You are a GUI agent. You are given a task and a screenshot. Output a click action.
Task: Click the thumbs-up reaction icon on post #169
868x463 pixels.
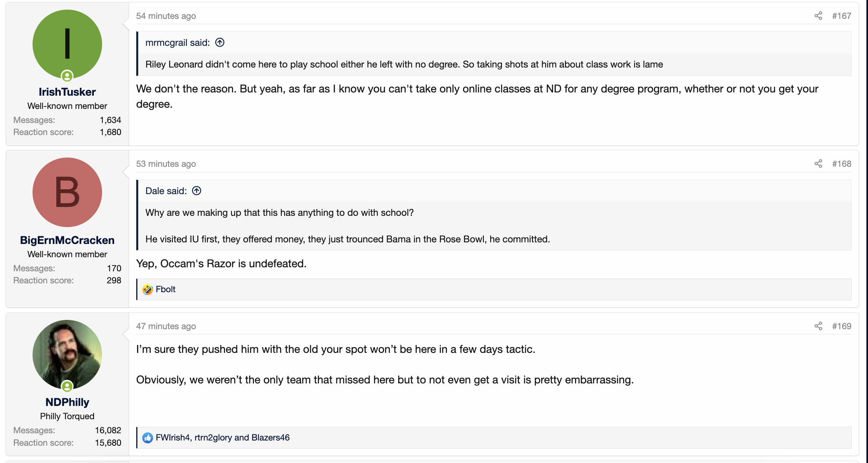[x=147, y=438]
